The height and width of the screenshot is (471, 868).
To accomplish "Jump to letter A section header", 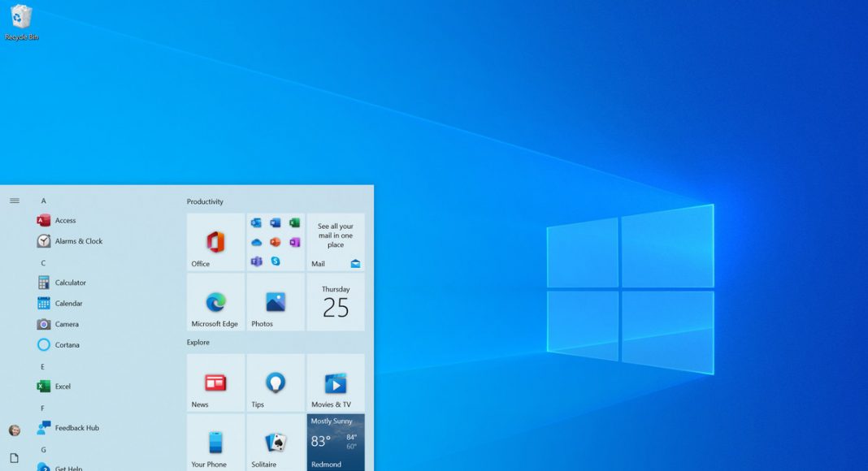I will pos(43,201).
